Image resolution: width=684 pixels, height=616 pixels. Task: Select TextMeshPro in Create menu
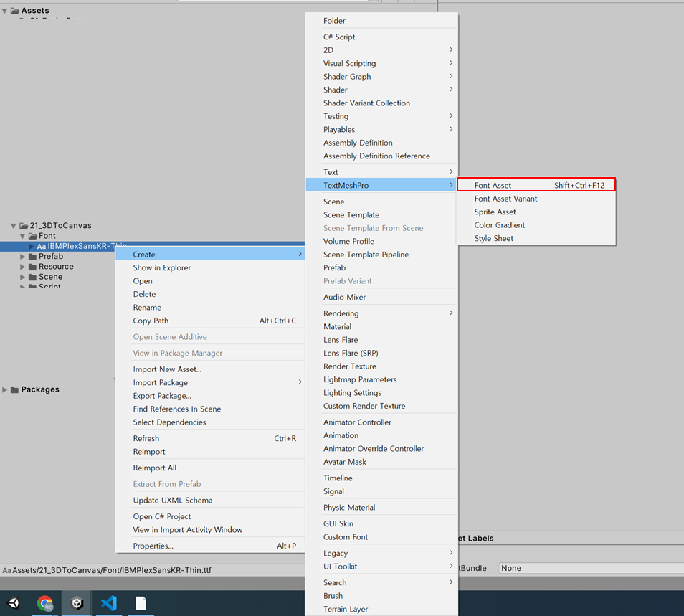coord(381,185)
